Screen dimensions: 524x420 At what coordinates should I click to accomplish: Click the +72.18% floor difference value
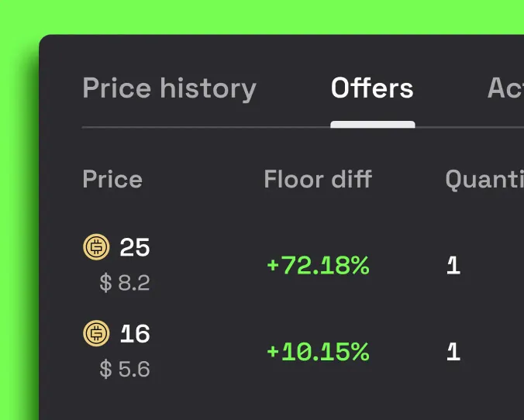click(318, 266)
